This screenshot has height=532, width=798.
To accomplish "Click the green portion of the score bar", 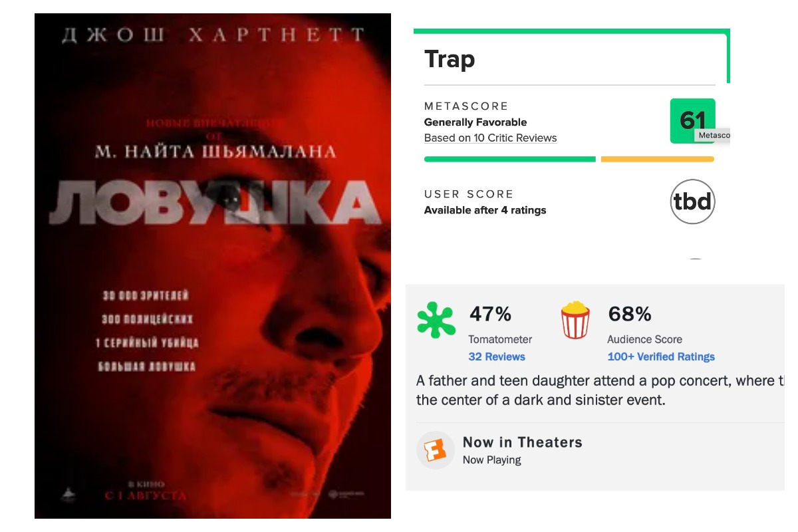I will click(509, 158).
